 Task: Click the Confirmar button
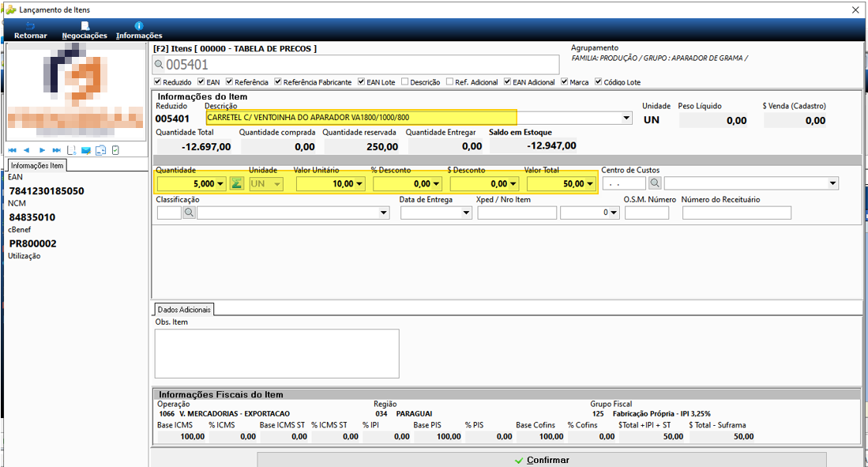point(541,460)
